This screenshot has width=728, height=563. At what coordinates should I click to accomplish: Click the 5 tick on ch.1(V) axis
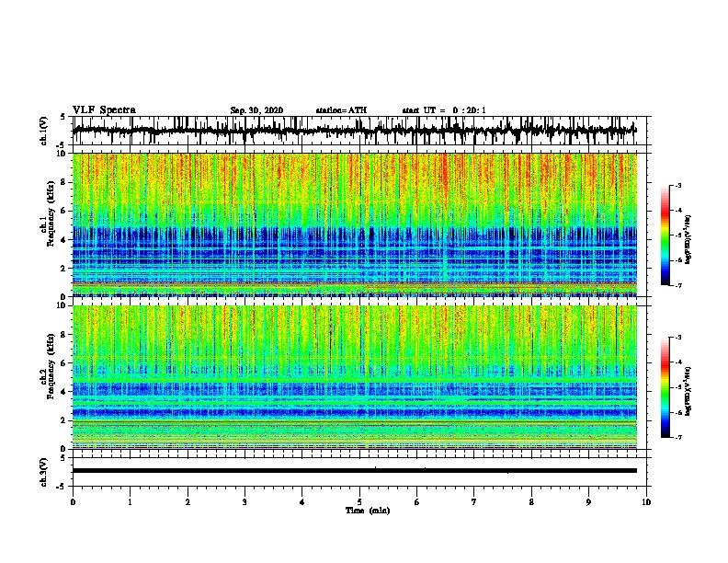[x=63, y=117]
